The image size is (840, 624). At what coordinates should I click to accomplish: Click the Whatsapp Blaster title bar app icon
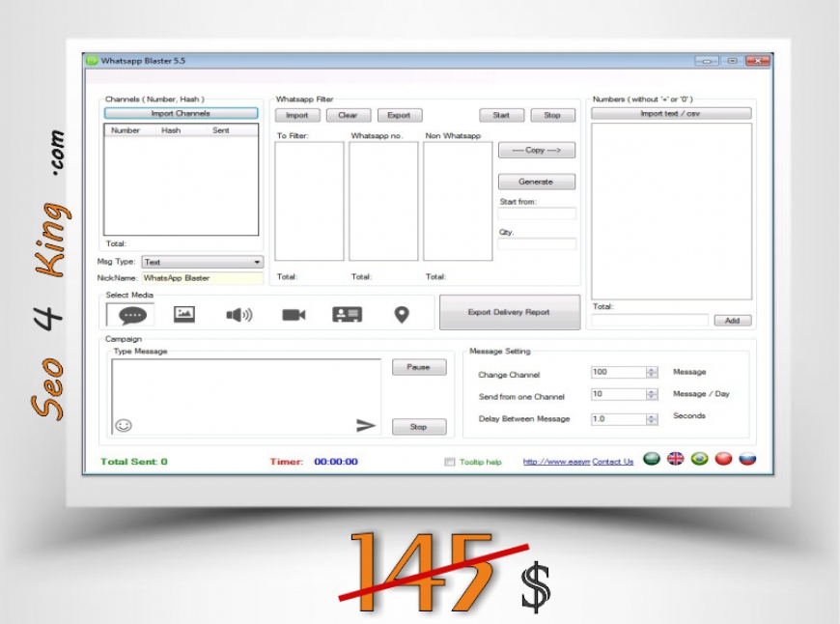pos(92,61)
